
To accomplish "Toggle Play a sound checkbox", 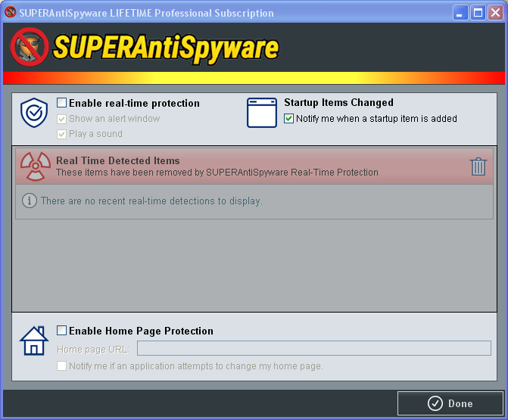I will coord(61,134).
